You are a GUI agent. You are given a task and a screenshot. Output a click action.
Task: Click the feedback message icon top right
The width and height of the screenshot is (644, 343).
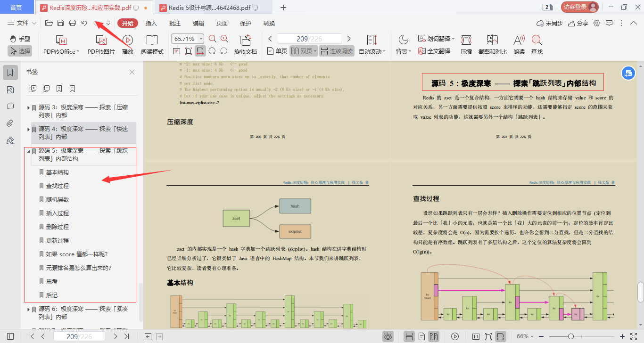[609, 23]
